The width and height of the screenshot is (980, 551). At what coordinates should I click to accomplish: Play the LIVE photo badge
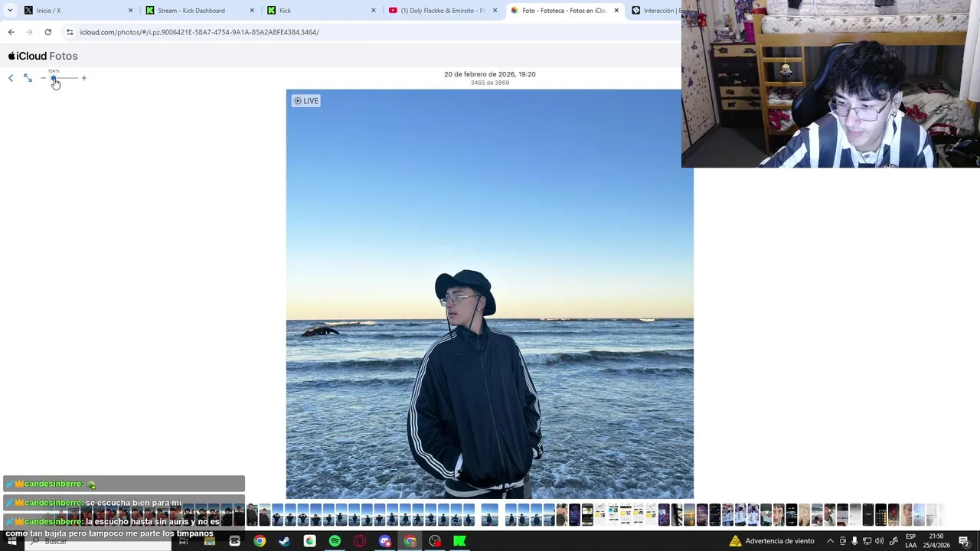306,101
